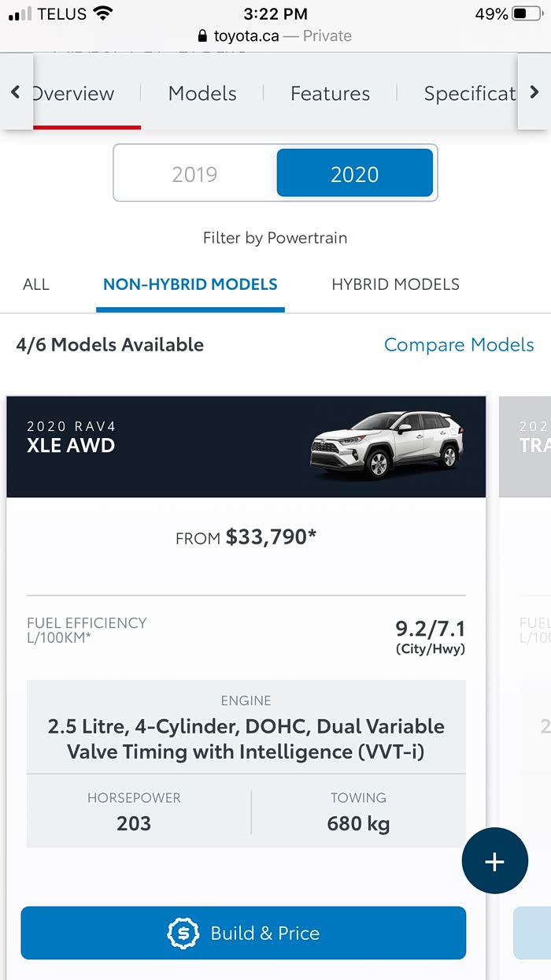Image resolution: width=551 pixels, height=980 pixels.
Task: Tap the left arrow in the tab bar
Action: coord(15,93)
